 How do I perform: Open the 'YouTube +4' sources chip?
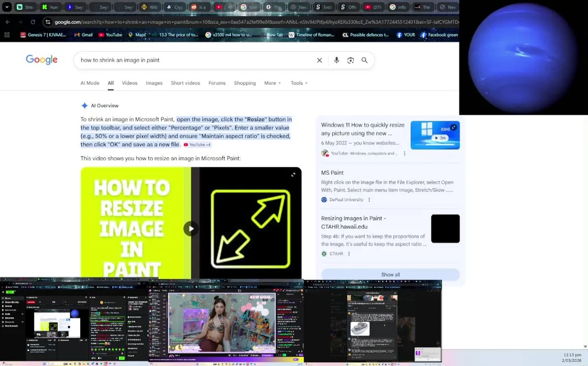(x=197, y=145)
